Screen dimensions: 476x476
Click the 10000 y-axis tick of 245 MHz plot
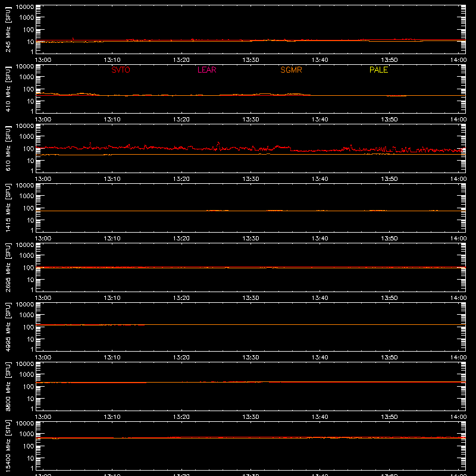(25, 7)
